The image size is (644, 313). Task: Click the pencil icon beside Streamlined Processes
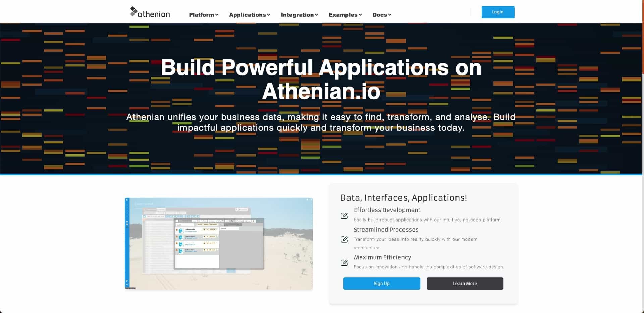(x=344, y=239)
